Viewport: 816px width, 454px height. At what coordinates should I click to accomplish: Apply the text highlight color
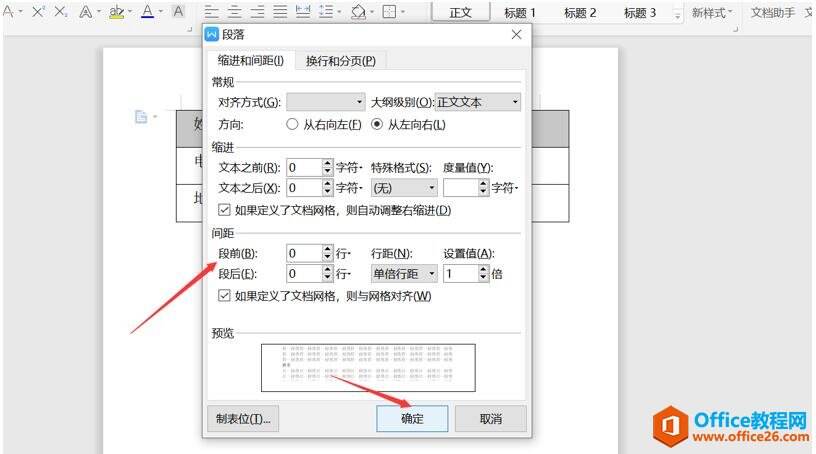(x=117, y=11)
